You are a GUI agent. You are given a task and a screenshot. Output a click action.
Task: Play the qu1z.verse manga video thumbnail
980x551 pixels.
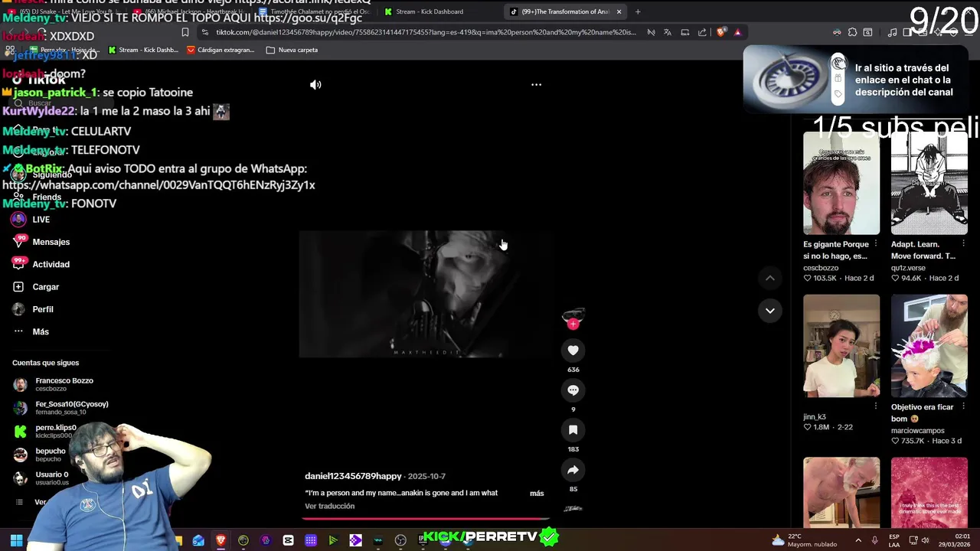[929, 184]
